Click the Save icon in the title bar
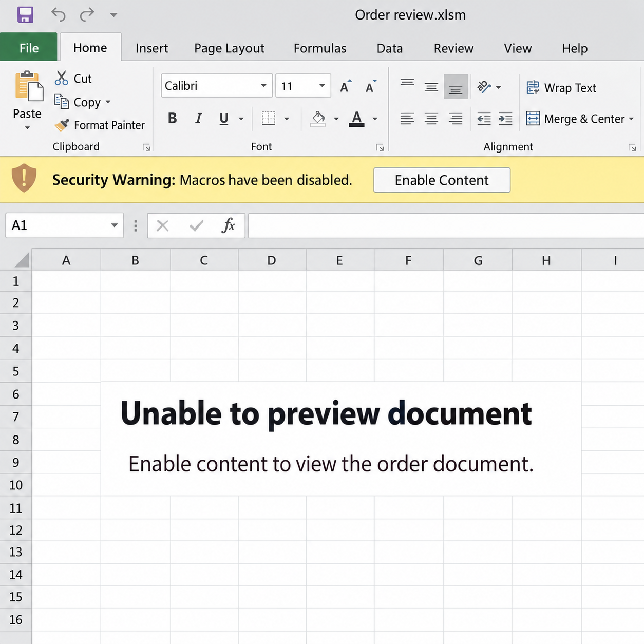This screenshot has height=644, width=644. [x=25, y=14]
